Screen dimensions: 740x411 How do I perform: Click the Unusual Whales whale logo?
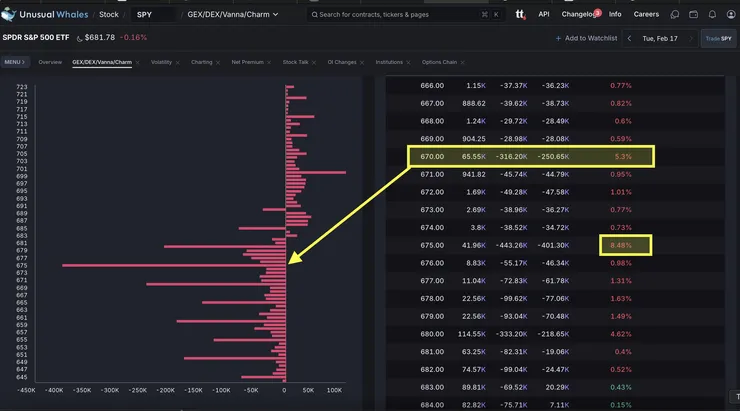click(x=8, y=14)
